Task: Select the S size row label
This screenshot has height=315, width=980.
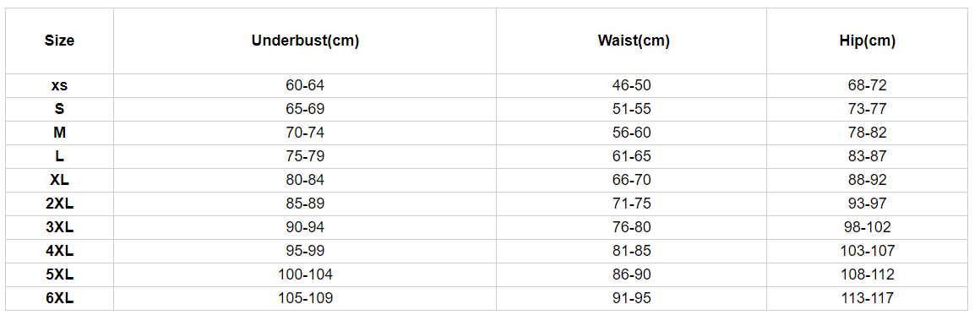Action: pyautogui.click(x=59, y=110)
